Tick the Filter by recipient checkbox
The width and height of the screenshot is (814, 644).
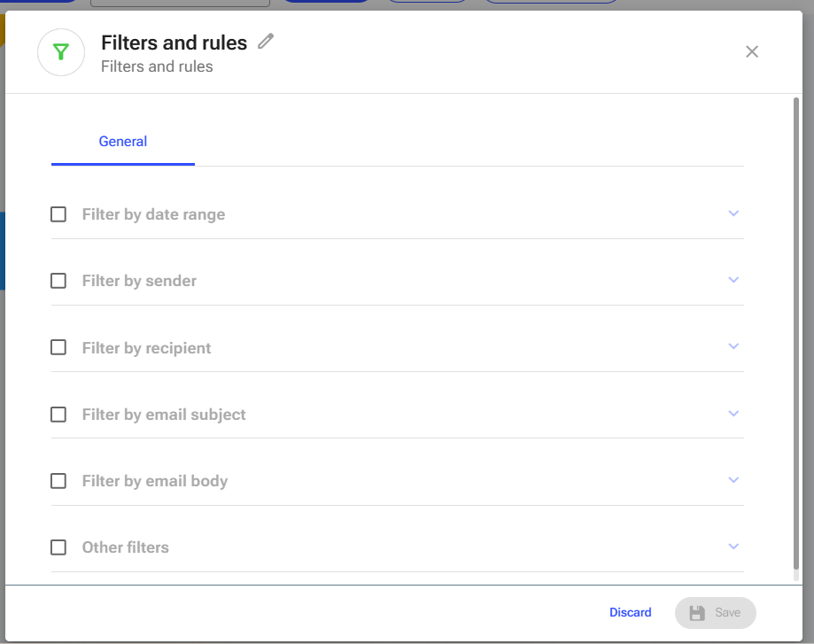click(58, 347)
